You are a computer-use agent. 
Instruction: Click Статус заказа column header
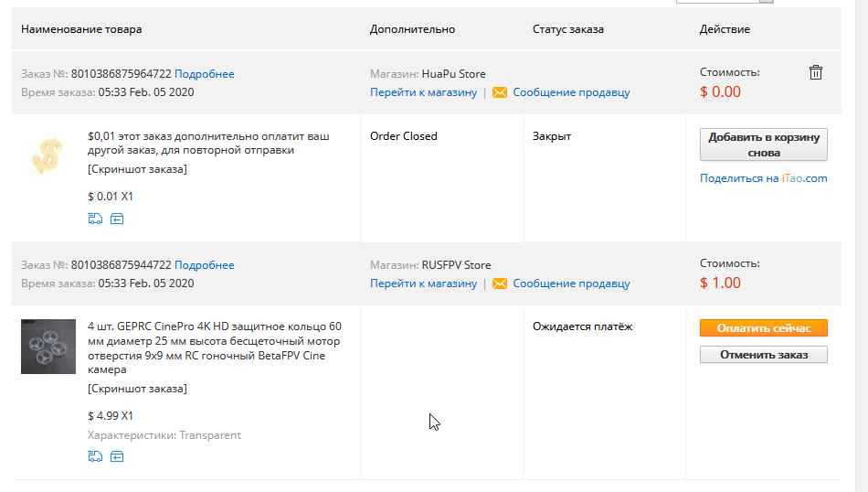568,29
